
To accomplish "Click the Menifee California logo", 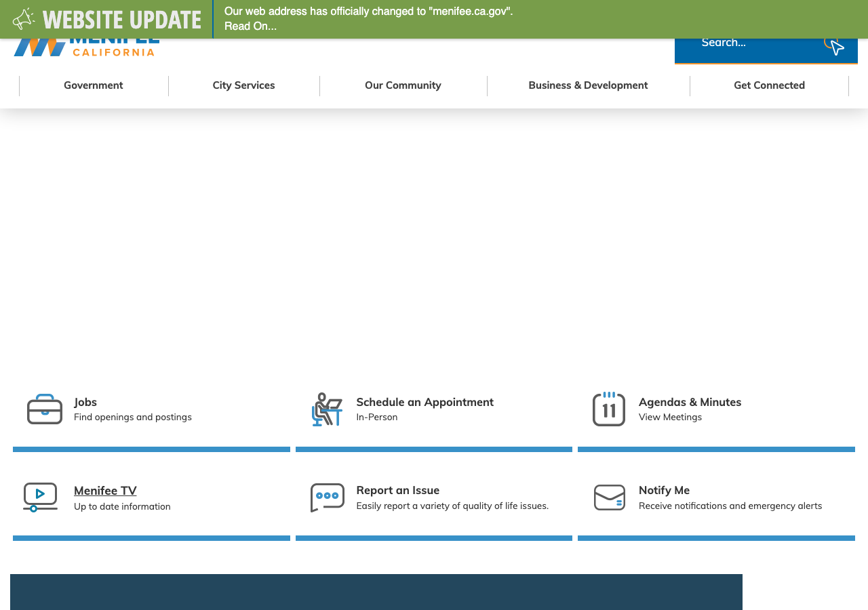I will pyautogui.click(x=87, y=47).
